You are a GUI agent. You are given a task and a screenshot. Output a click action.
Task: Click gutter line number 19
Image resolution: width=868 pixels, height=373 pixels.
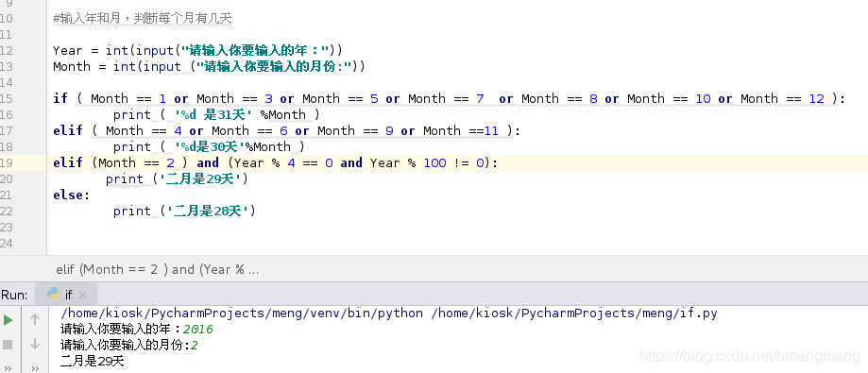click(6, 162)
